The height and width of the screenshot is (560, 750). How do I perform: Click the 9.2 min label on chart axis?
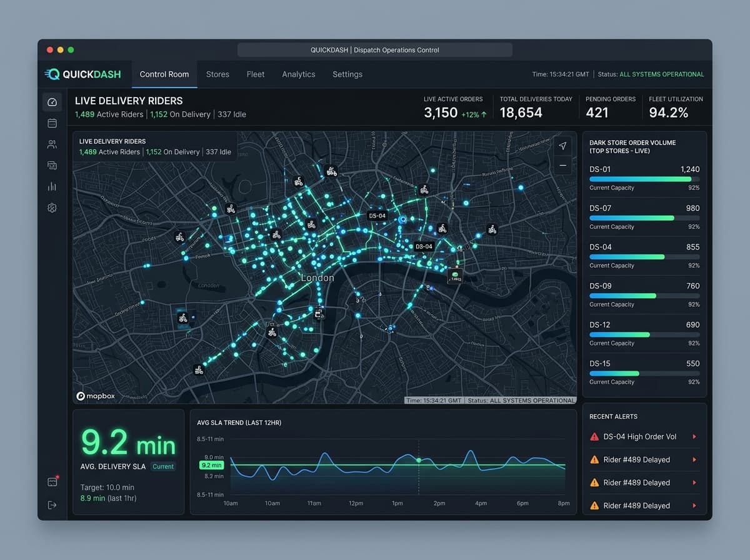(x=211, y=465)
